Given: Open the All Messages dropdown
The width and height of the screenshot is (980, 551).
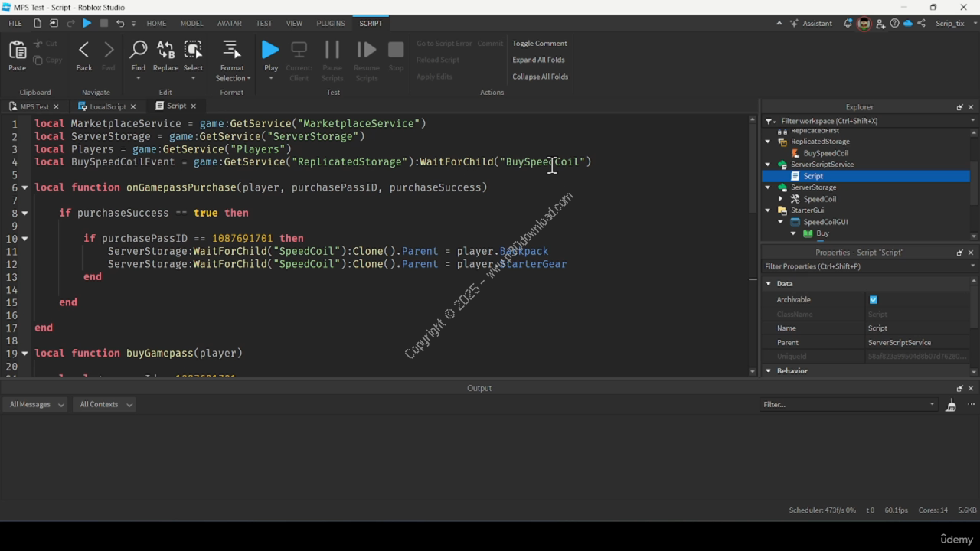Looking at the screenshot, I should [34, 404].
